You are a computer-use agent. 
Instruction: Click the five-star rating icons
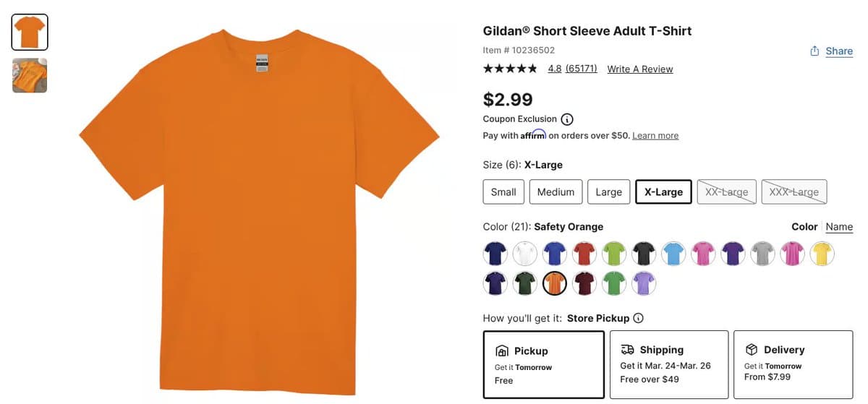[x=510, y=69]
